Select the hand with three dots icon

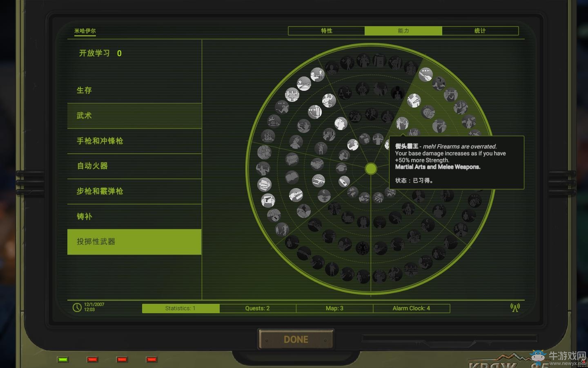(425, 75)
